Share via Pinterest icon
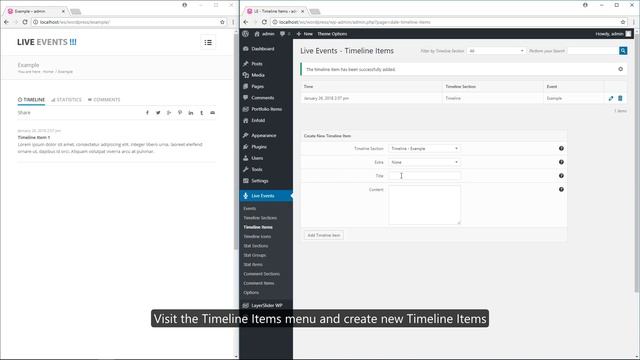The height and width of the screenshot is (360, 640). [x=180, y=113]
